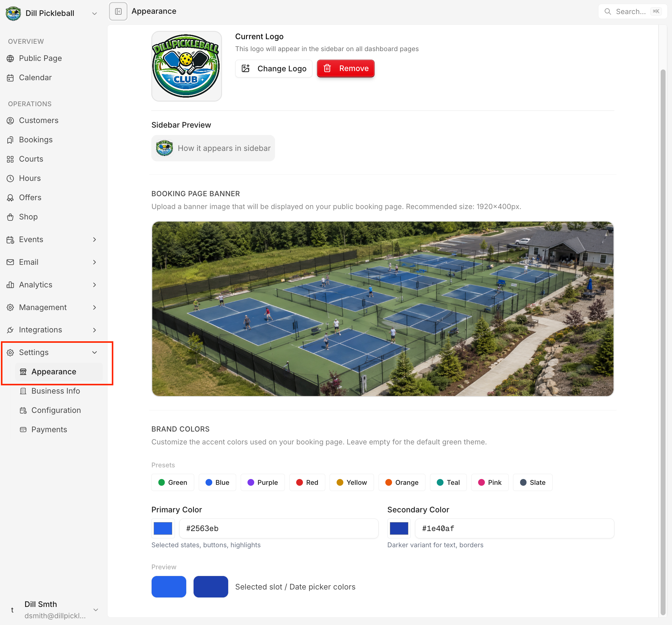Viewport: 672px width, 625px height.
Task: Expand the Analytics submenu chevron
Action: coord(95,285)
